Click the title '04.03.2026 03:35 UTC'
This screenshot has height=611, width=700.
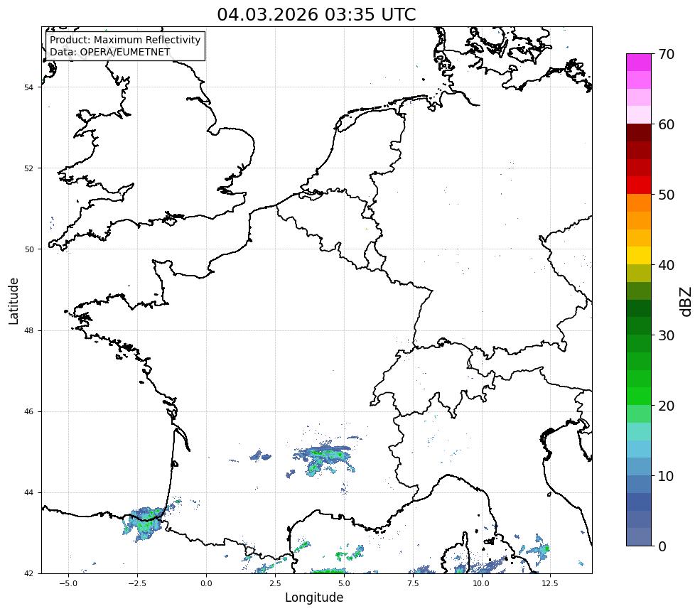tap(316, 14)
